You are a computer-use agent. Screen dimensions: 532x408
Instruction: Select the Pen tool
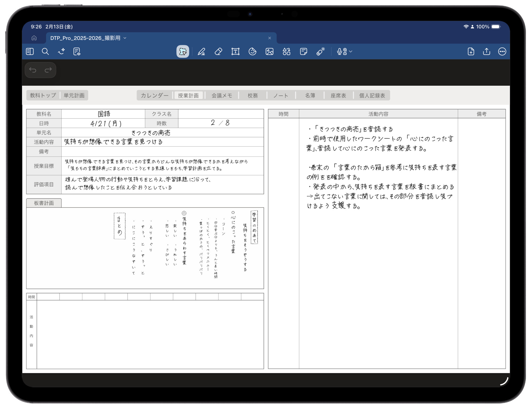click(201, 52)
